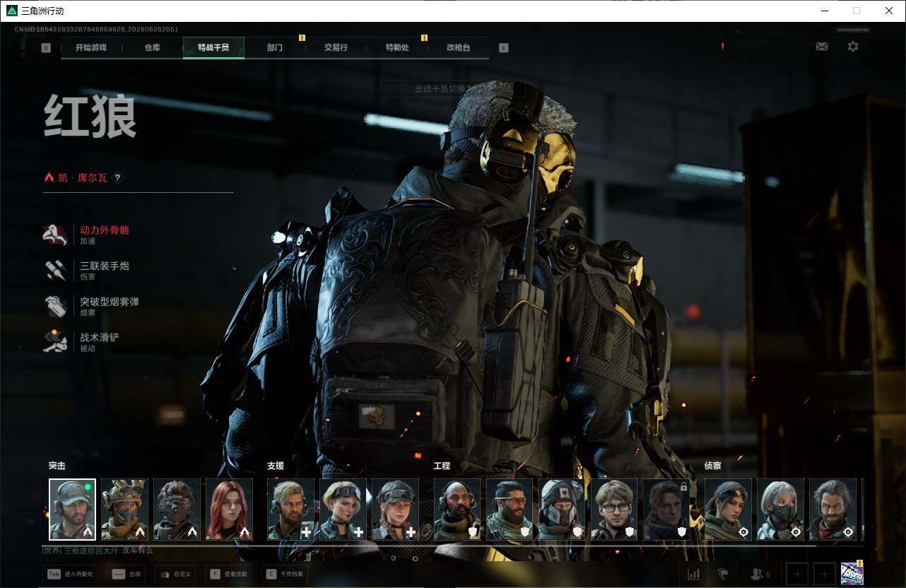Select the 战术滑铲 passive skill
This screenshot has width=906, height=588.
[x=81, y=342]
